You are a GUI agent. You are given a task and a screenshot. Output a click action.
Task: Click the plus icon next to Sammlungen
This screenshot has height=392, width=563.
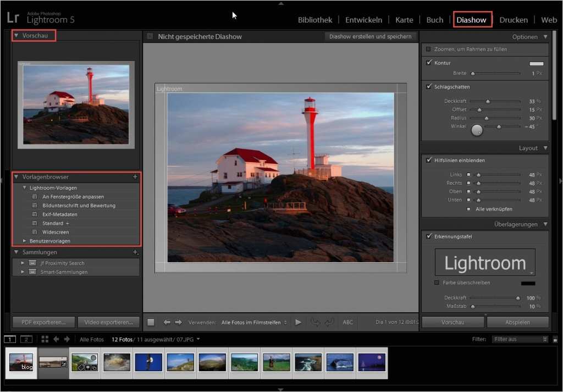[135, 252]
